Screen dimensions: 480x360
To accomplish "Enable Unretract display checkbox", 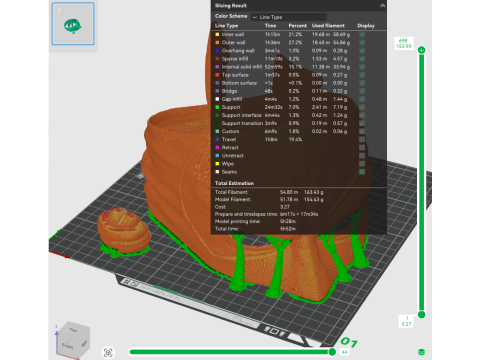I will (x=362, y=156).
